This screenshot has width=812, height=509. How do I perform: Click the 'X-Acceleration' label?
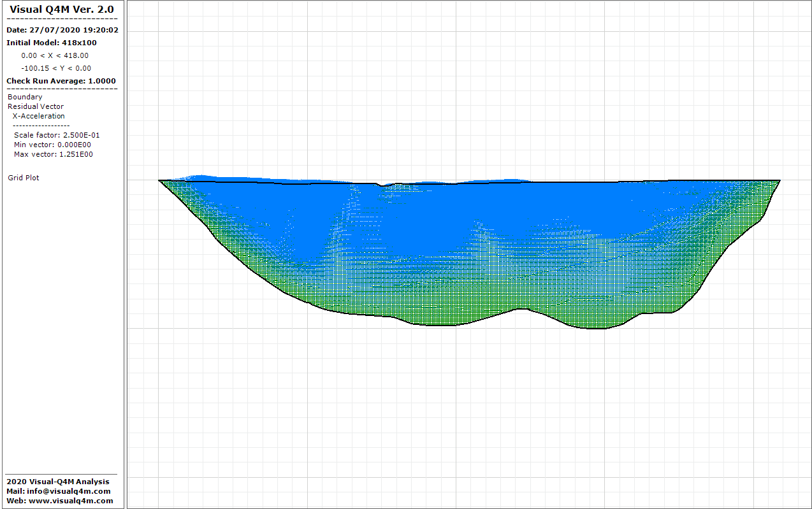pos(39,116)
